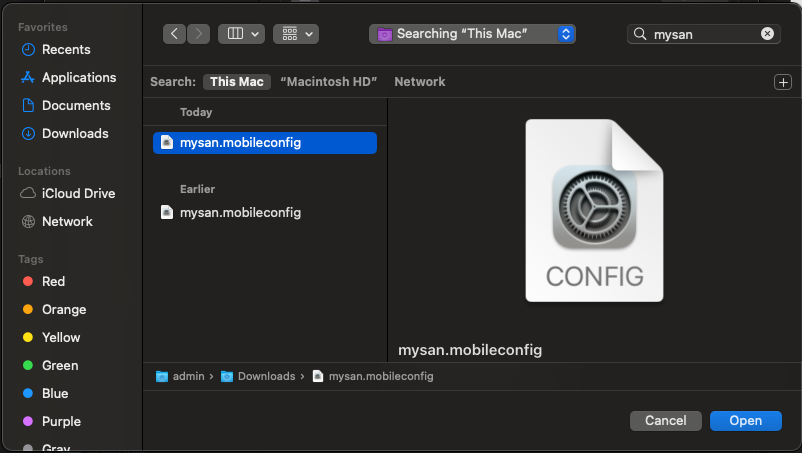Click the mysan.mobileconfig preview filename label
The image size is (802, 453).
coord(470,350)
